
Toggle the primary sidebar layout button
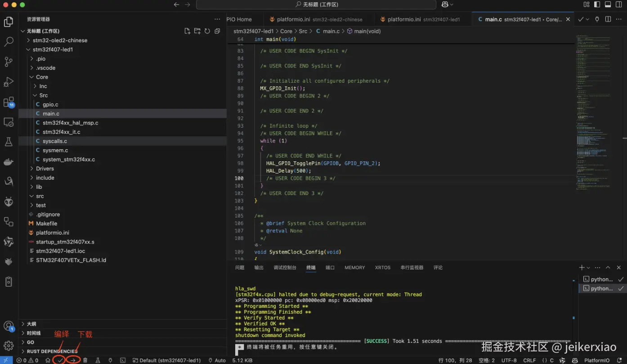point(597,4)
